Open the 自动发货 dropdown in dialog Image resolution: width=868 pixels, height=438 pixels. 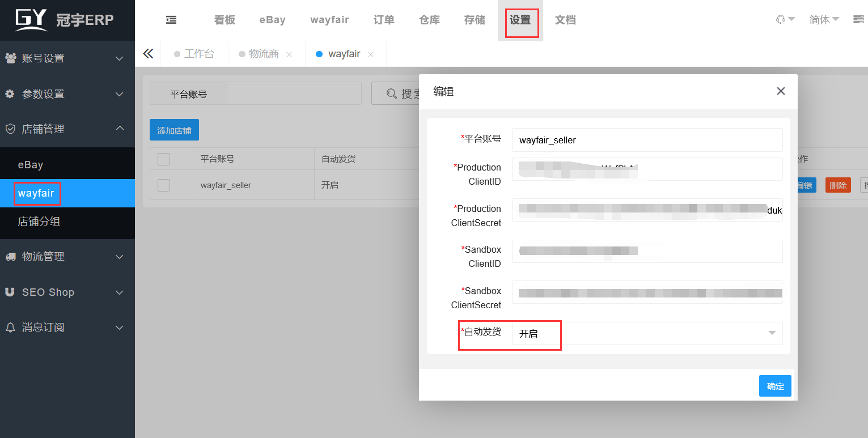coord(647,333)
